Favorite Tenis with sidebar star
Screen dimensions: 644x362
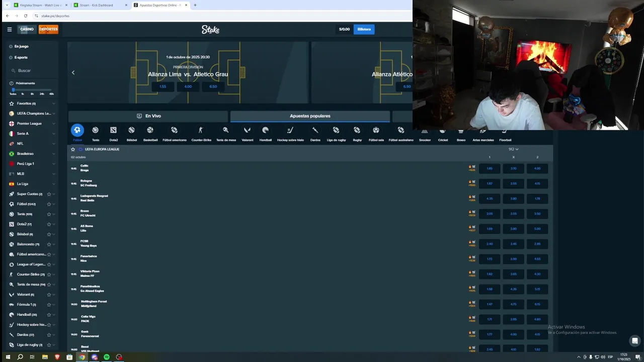[49, 214]
